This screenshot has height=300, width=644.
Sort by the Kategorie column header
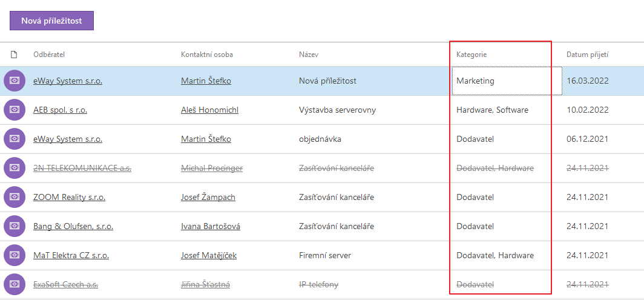click(471, 55)
